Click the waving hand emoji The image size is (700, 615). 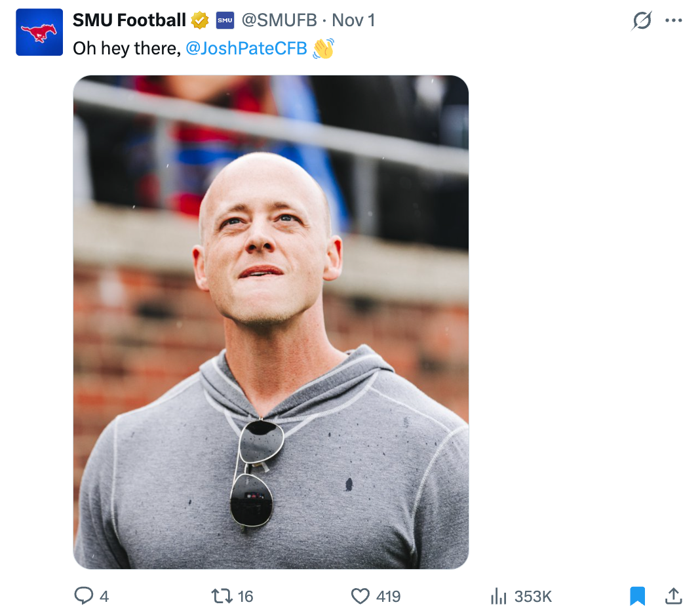tap(323, 49)
